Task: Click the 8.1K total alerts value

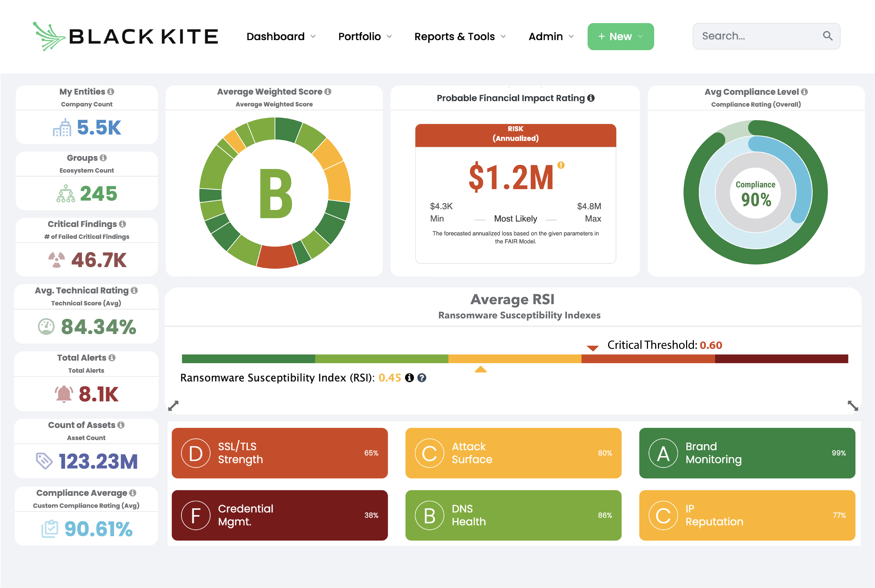Action: pos(99,394)
